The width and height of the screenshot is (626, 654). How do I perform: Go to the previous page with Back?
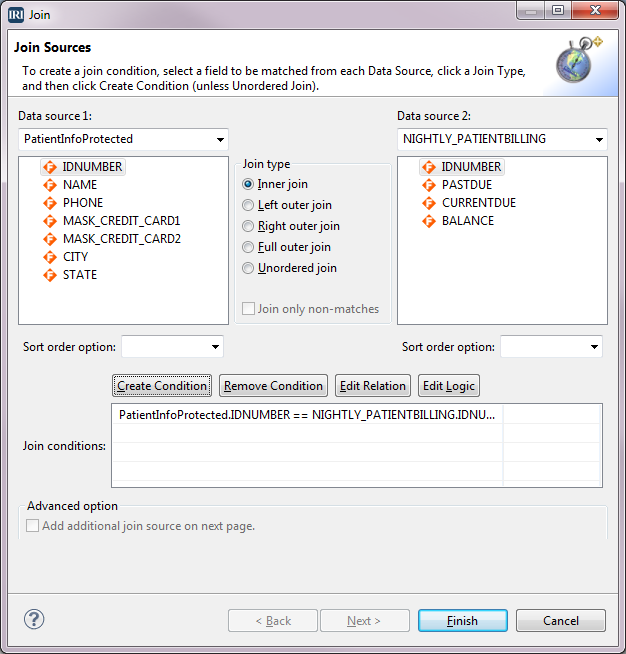[x=273, y=621]
